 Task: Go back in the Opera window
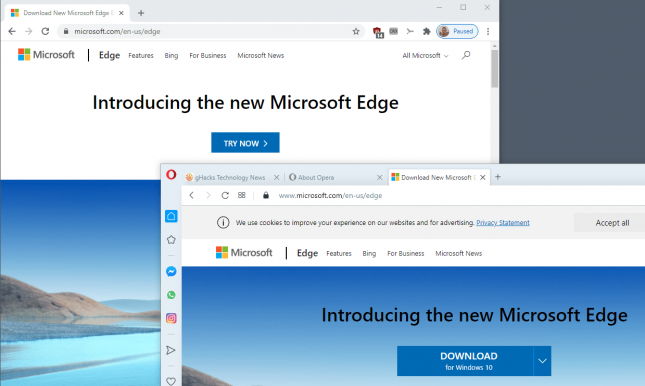(192, 195)
